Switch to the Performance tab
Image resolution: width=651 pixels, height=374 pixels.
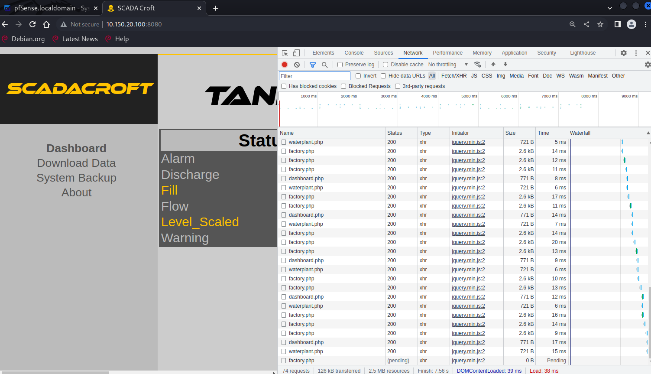(448, 53)
